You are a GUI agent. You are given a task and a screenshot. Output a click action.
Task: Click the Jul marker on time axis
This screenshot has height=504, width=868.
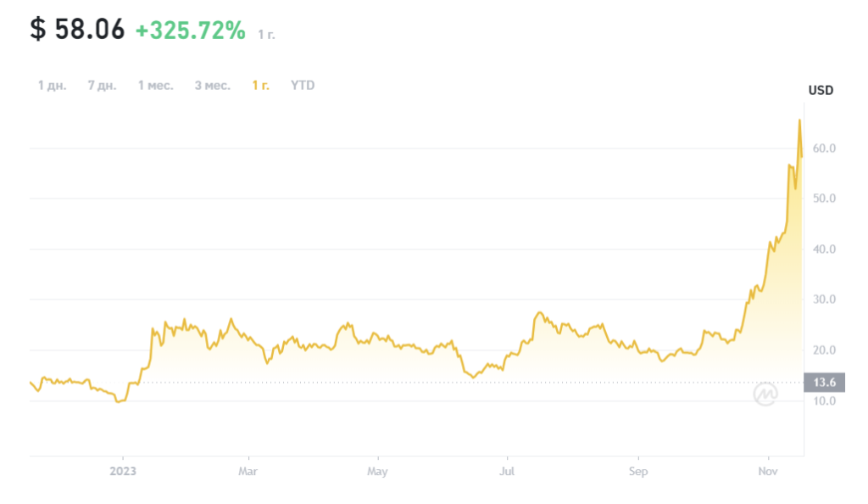(x=506, y=471)
